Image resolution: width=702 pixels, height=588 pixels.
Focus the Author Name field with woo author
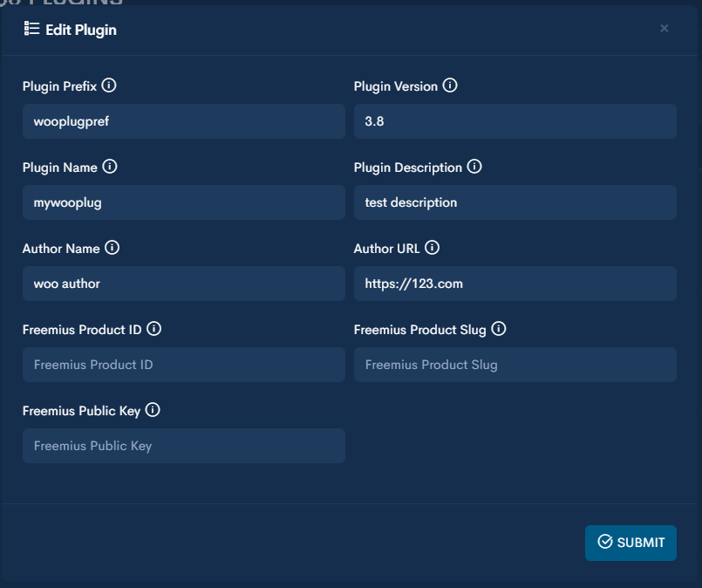(x=183, y=284)
